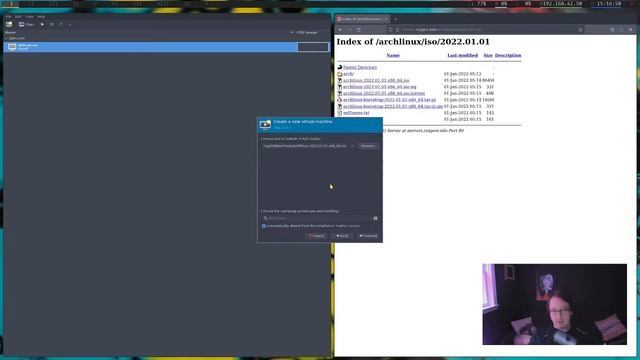The width and height of the screenshot is (640, 360).
Task: Click the Run play icon in virt-manager toolbar
Action: [42, 24]
